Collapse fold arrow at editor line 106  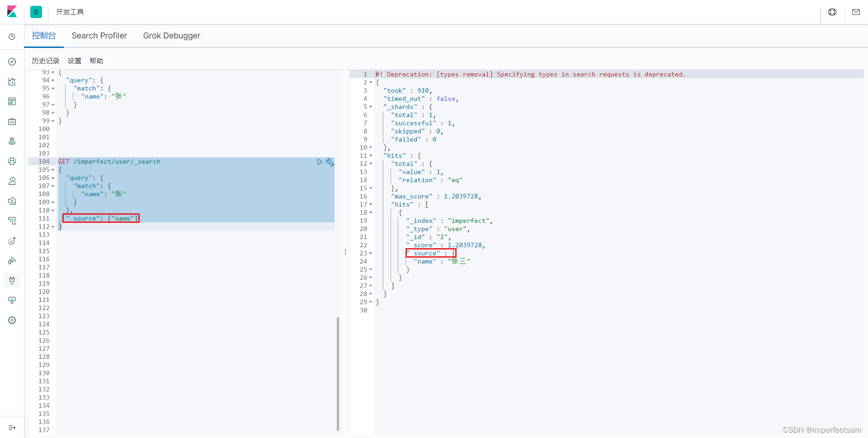pyautogui.click(x=53, y=178)
